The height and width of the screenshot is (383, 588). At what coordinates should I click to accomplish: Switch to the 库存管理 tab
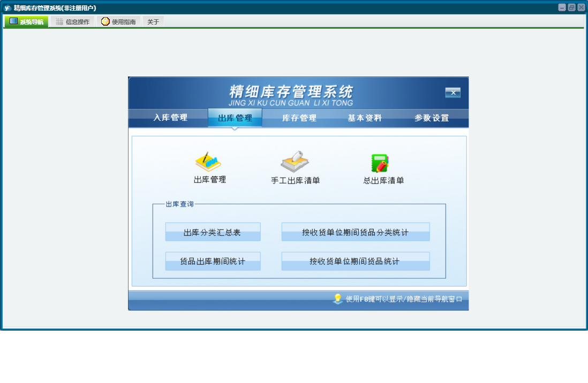299,118
